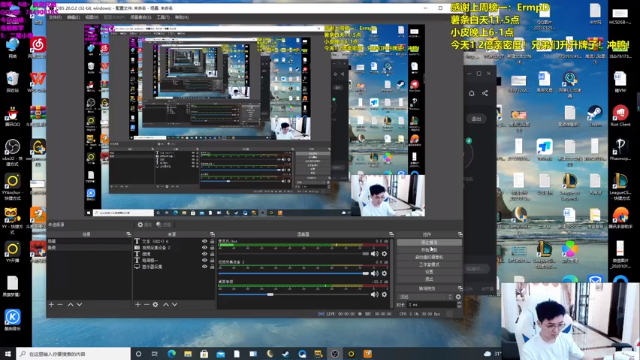Open the Recycle Bin desktop icon

click(12, 82)
